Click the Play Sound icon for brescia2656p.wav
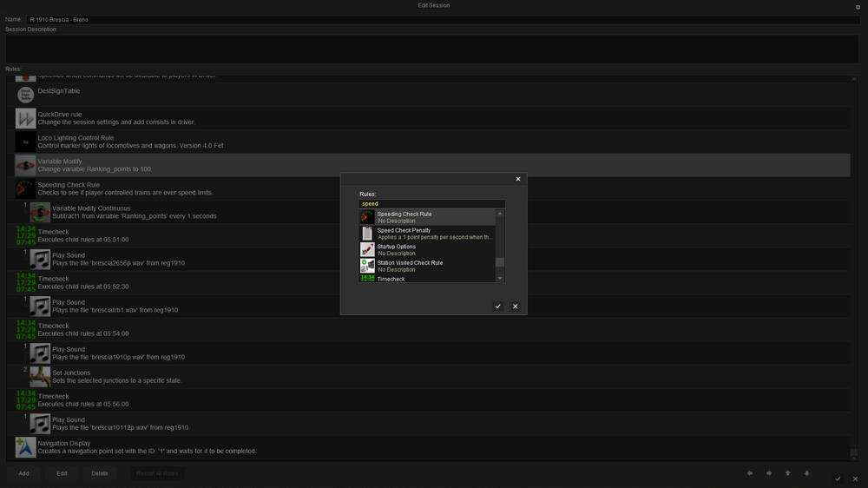 pyautogui.click(x=40, y=260)
